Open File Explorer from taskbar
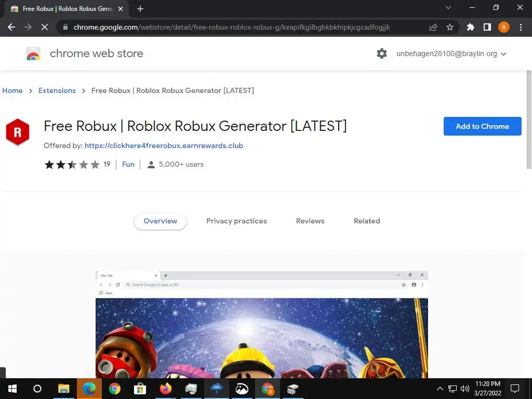 pos(63,389)
